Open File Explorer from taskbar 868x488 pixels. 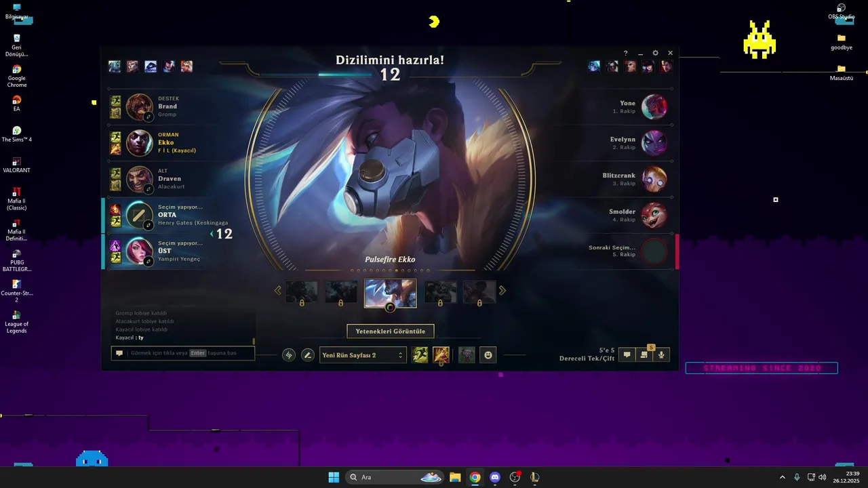coord(455,477)
